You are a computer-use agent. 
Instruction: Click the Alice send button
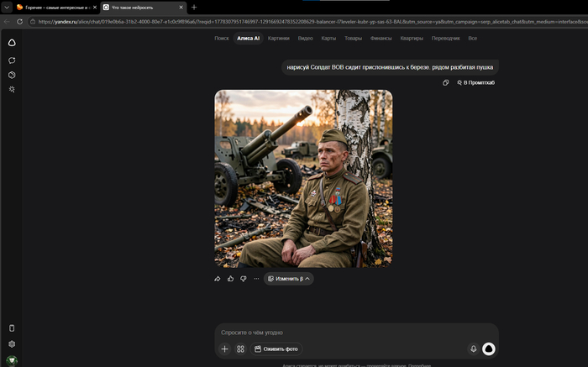pos(489,349)
